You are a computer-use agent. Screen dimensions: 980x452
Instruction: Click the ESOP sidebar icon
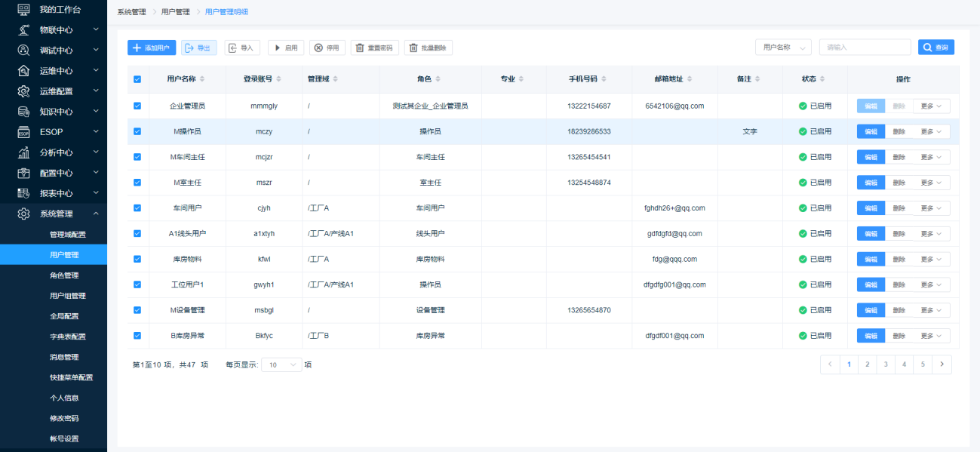click(x=23, y=132)
